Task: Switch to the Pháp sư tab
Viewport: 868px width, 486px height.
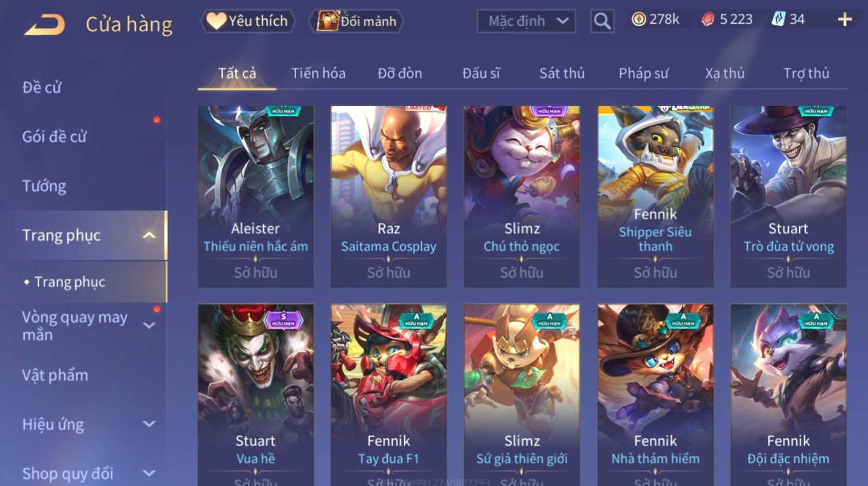Action: [x=643, y=73]
